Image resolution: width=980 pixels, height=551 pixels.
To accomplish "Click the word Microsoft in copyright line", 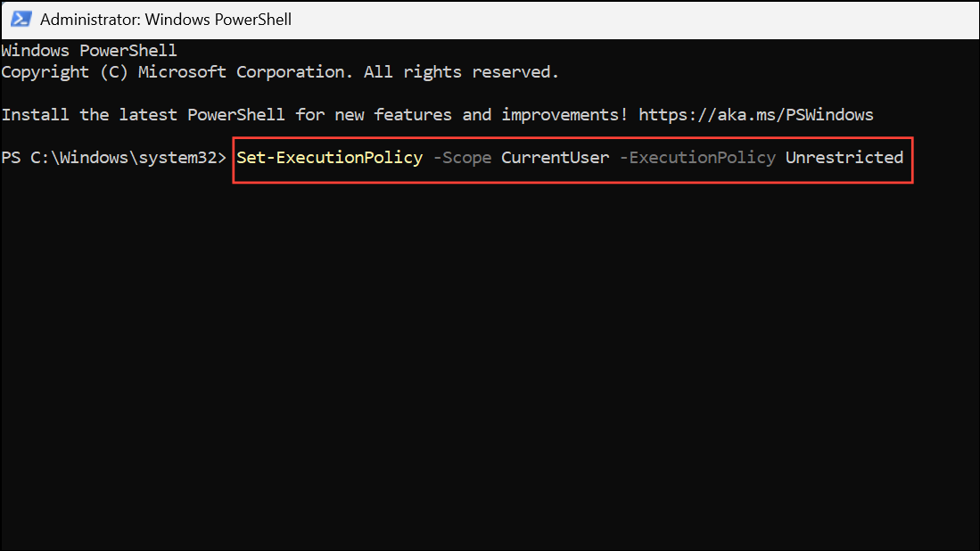I will point(182,72).
